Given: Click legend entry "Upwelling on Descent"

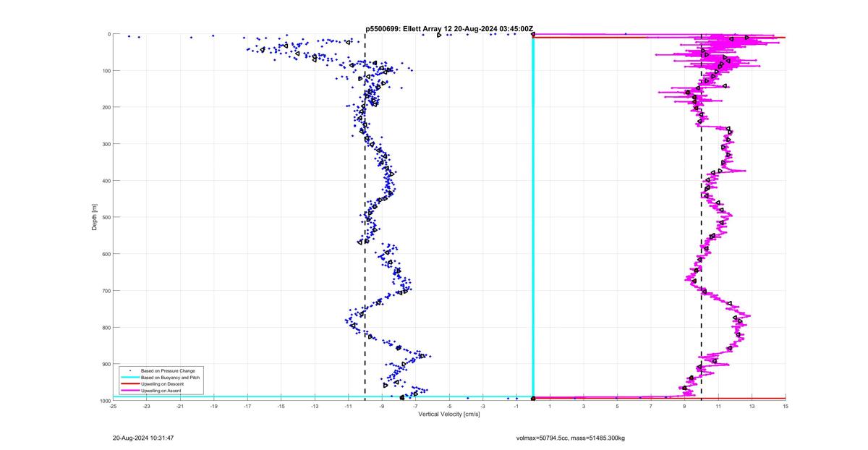Looking at the screenshot, I should point(163,384).
